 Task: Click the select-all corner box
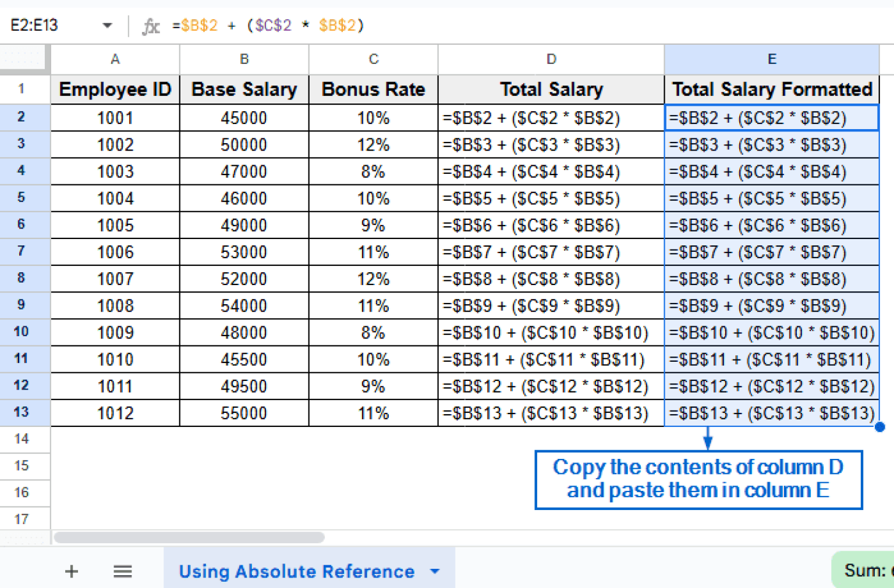click(x=24, y=59)
